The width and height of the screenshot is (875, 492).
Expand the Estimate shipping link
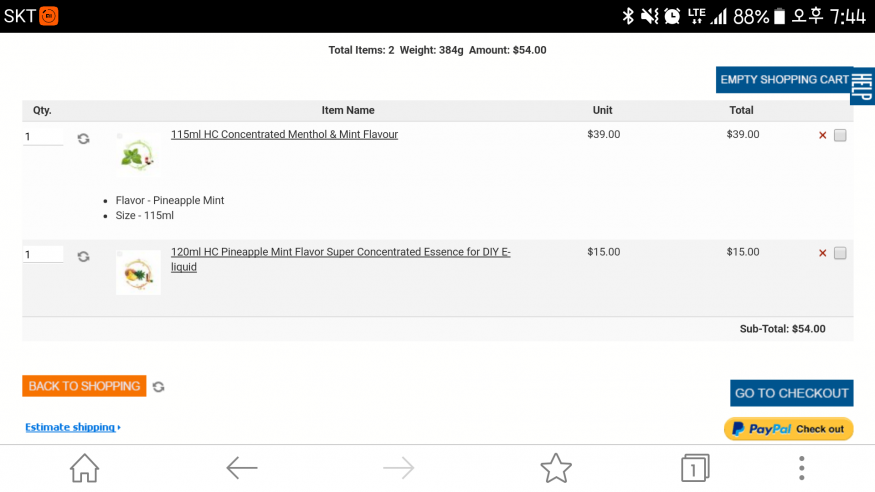tap(73, 427)
